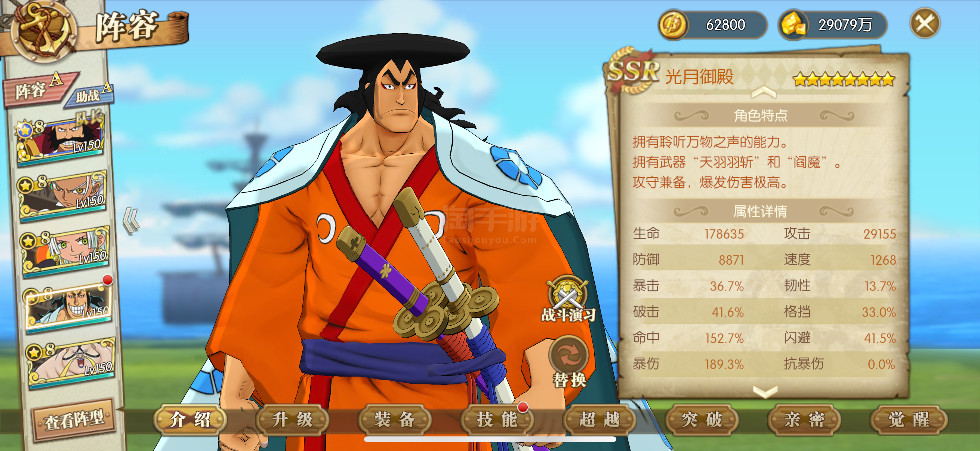The width and height of the screenshot is (980, 451).
Task: Collapse info panel with top up-chevron
Action: 763,92
